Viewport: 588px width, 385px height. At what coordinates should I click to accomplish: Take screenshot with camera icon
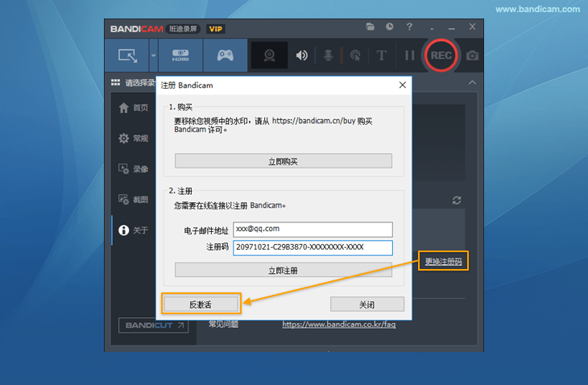(x=472, y=56)
